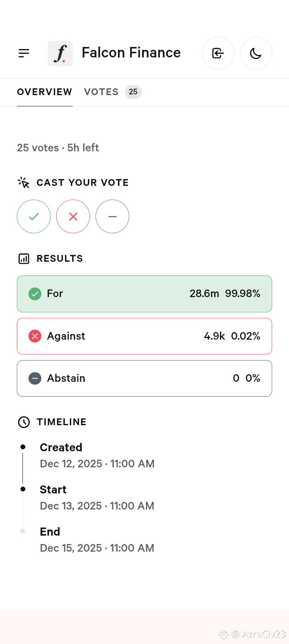The height and width of the screenshot is (644, 289).
Task: Click the Cast Your Vote cursor icon
Action: pyautogui.click(x=24, y=183)
